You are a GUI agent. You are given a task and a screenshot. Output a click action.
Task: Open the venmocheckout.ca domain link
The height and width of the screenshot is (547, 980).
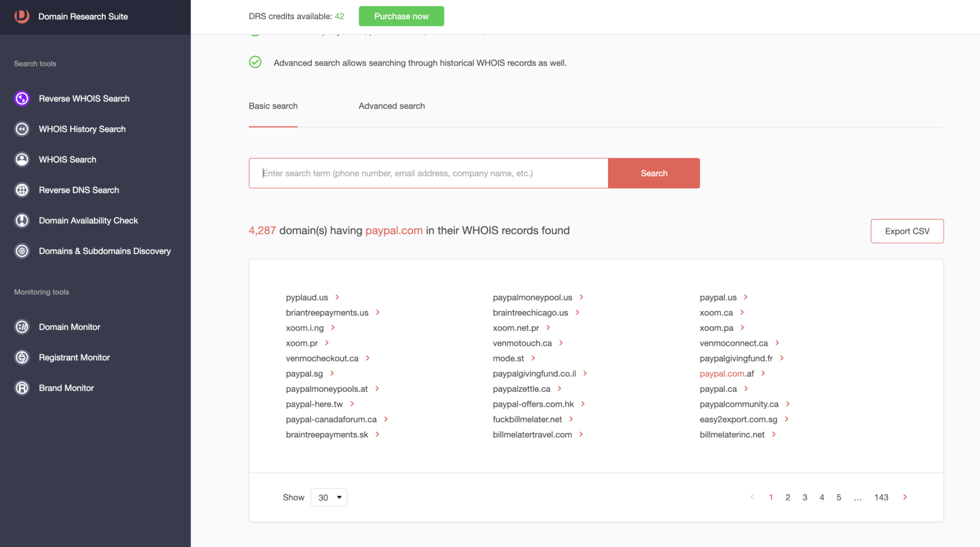(x=322, y=358)
